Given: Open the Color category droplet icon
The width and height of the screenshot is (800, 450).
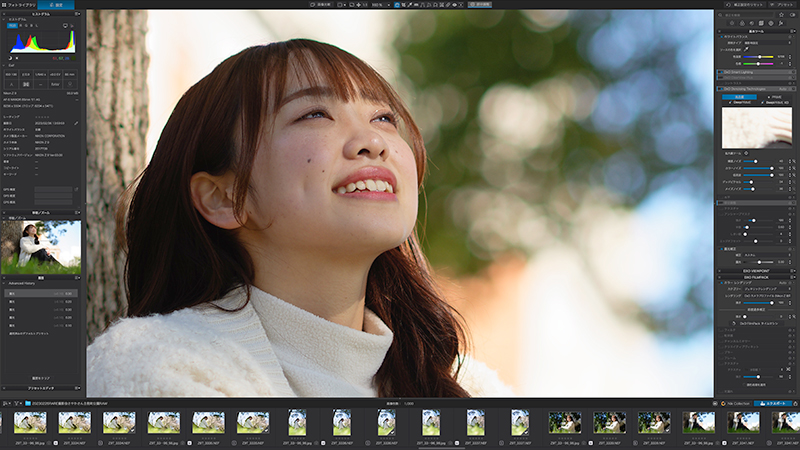Looking at the screenshot, I should click(x=742, y=23).
